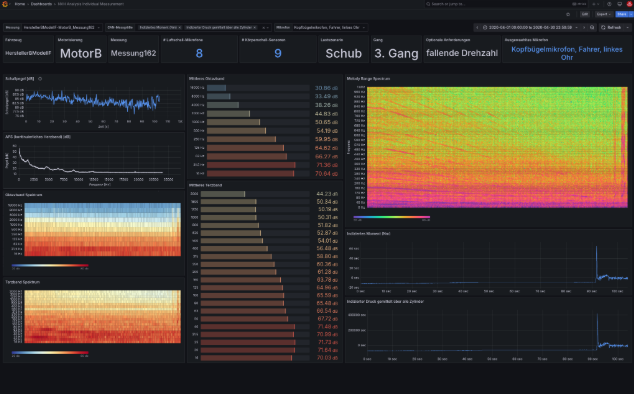Click the Terzband Spektrum color legend bar
The height and width of the screenshot is (394, 634).
pos(50,353)
